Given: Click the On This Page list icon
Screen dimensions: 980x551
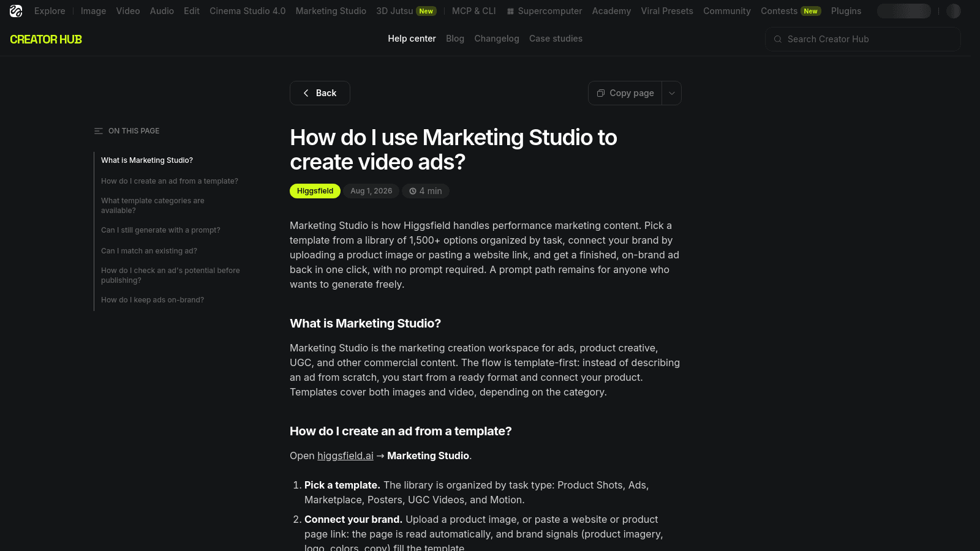Looking at the screenshot, I should click(x=99, y=131).
